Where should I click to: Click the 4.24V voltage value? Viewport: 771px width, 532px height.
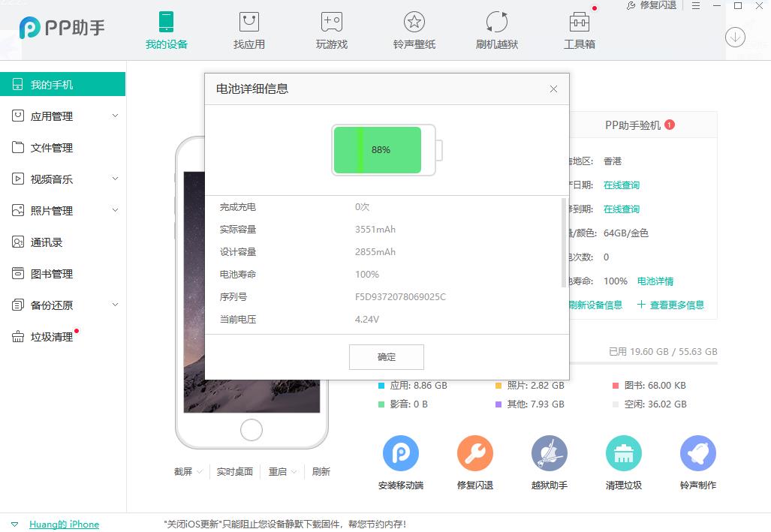tap(367, 320)
